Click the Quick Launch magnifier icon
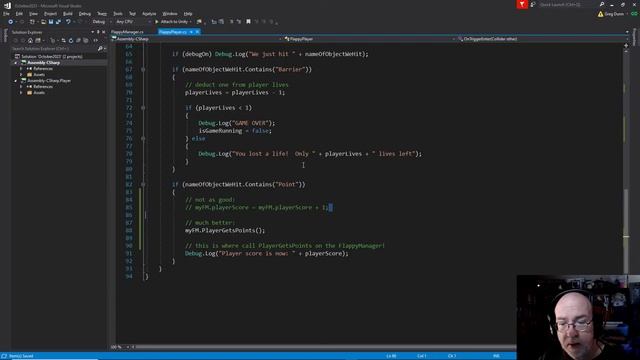640x360 pixels. pyautogui.click(x=602, y=4)
